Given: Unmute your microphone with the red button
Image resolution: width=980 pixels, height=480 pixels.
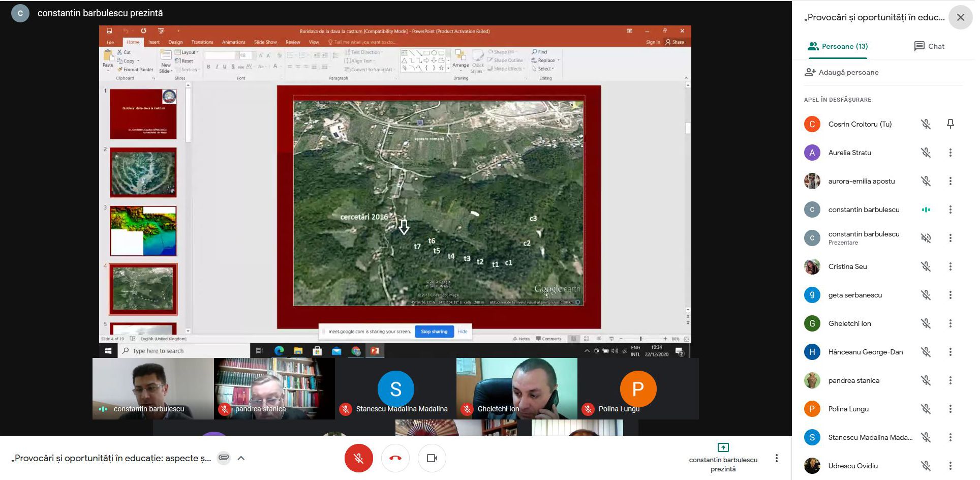Looking at the screenshot, I should point(358,458).
